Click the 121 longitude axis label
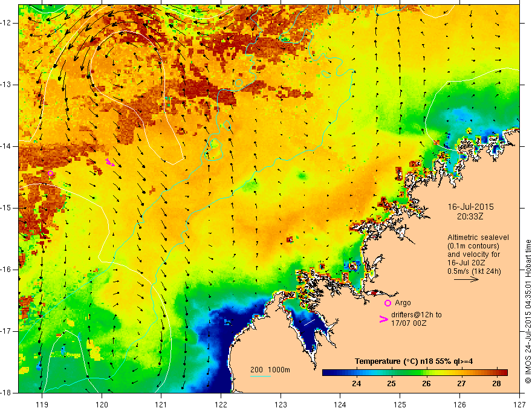The image size is (532, 411). pos(161,404)
